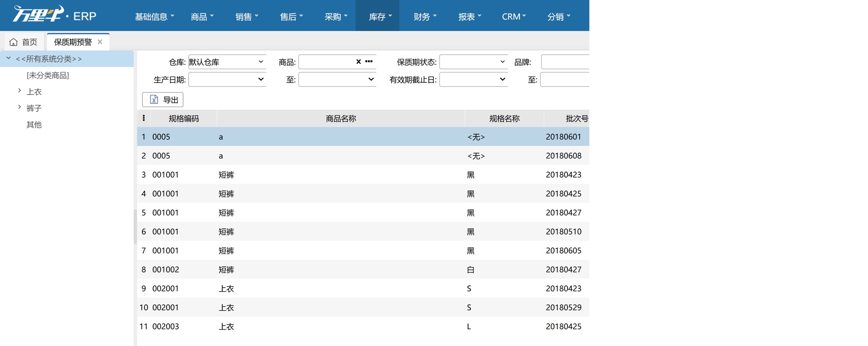Select row 1 with batch 20180601
Viewport: 868px width, 346px height.
tap(363, 137)
